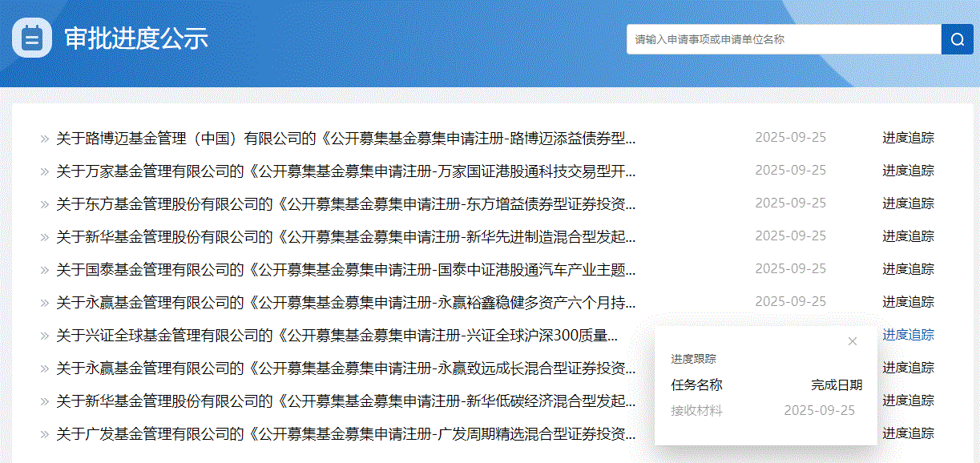The height and width of the screenshot is (463, 980).
Task: Click the » bullet before 永赢致远成长 row
Action: click(44, 368)
